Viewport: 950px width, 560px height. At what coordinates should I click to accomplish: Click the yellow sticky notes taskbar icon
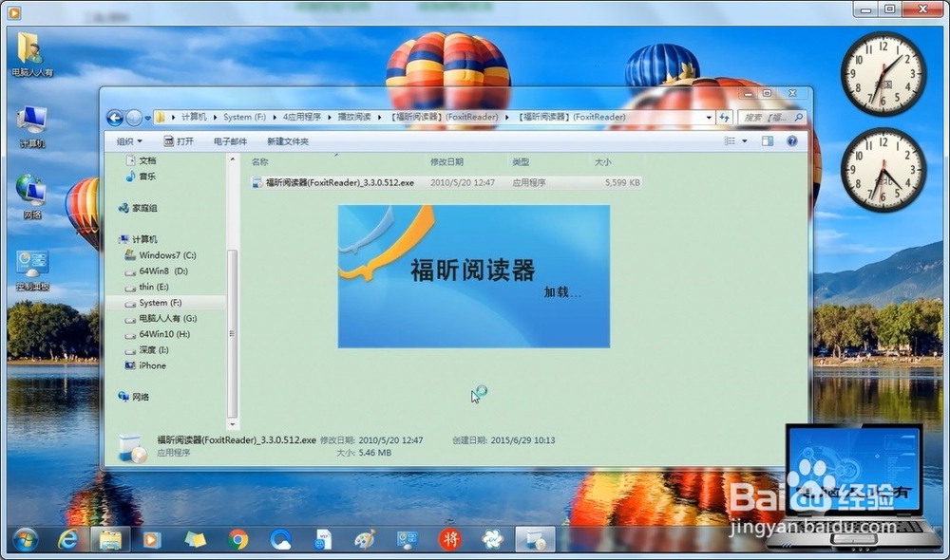(x=195, y=539)
